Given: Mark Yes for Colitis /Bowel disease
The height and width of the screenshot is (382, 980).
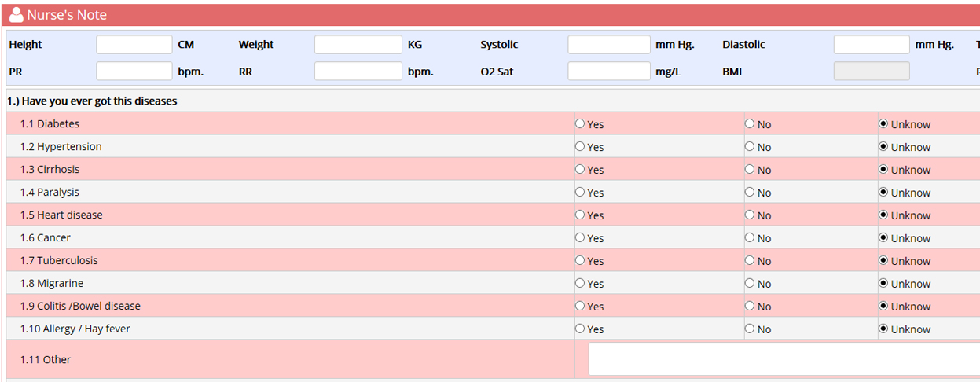Looking at the screenshot, I should 580,307.
